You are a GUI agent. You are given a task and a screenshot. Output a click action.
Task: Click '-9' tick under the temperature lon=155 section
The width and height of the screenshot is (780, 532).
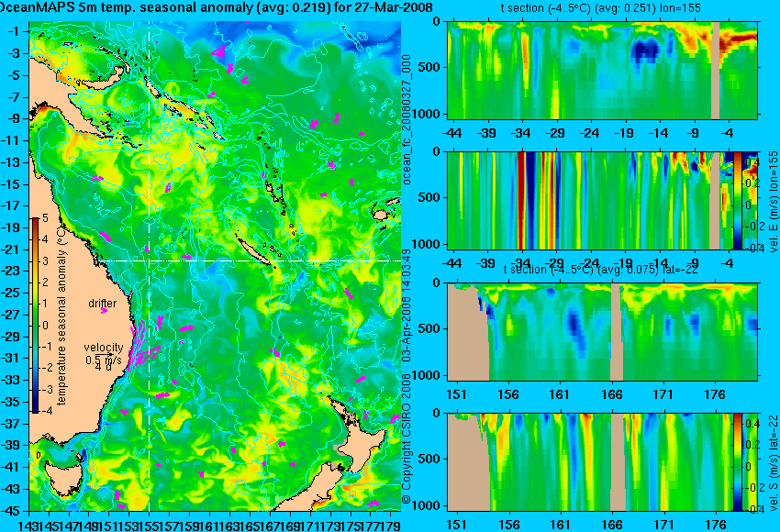coord(694,133)
